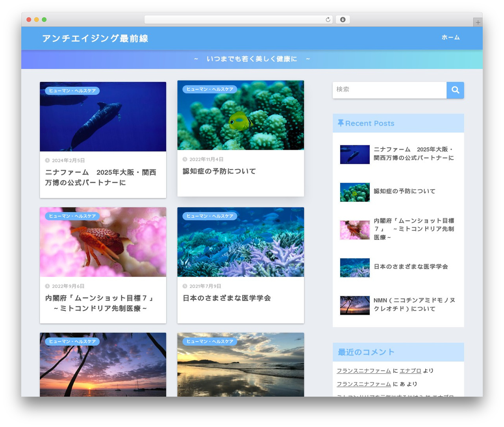Viewport: 504px width, 427px height.
Task: Click the browser address bar
Action: 238,20
